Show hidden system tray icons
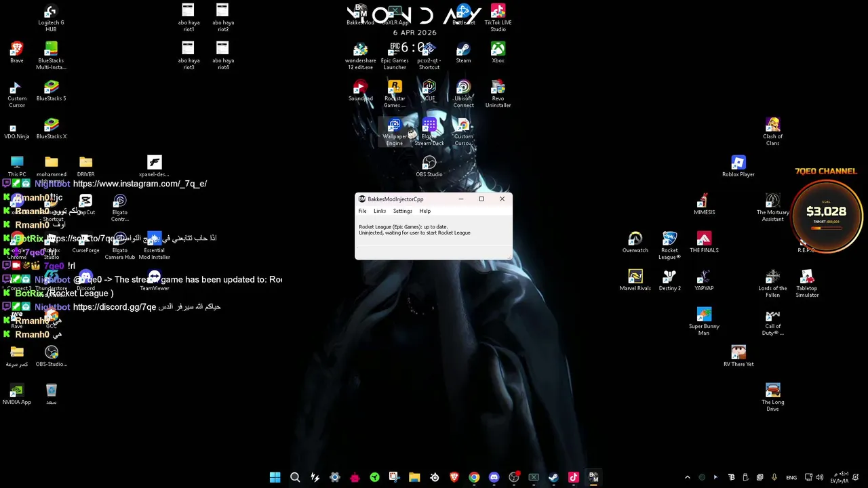 pyautogui.click(x=687, y=477)
